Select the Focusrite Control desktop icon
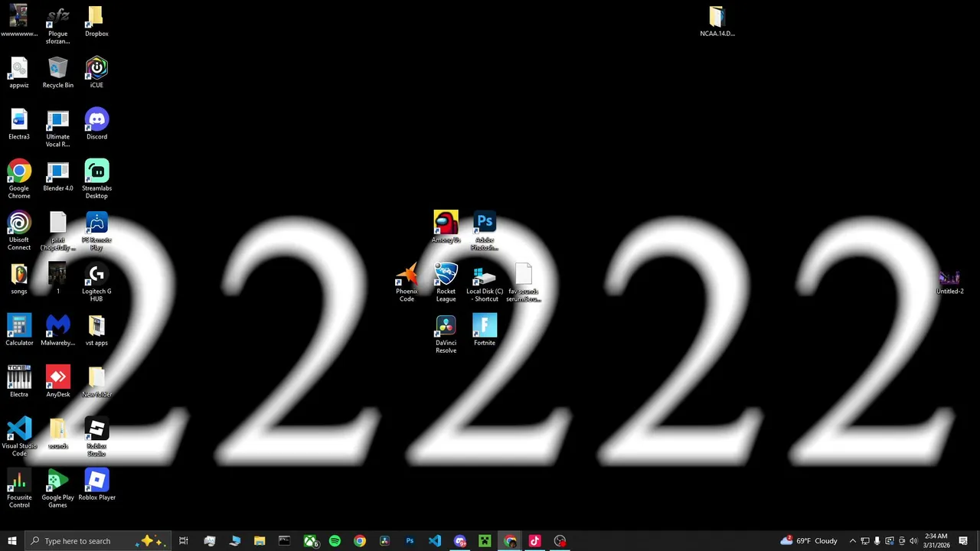Image resolution: width=980 pixels, height=551 pixels. (x=19, y=488)
